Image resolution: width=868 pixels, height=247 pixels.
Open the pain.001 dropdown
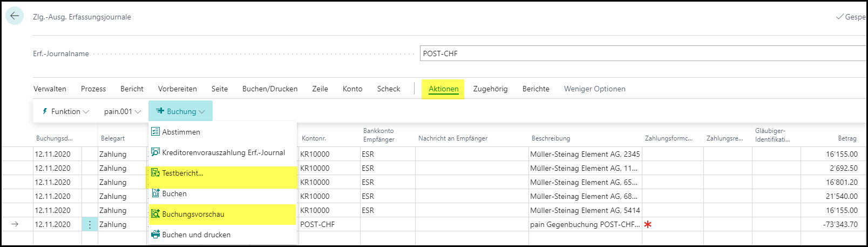pyautogui.click(x=122, y=111)
